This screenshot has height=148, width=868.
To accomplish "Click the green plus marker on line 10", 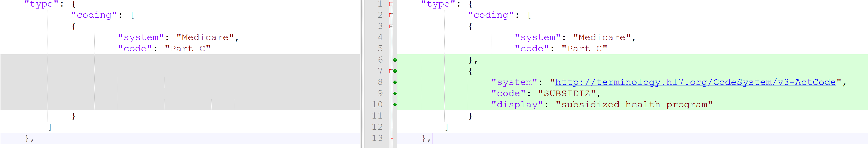I will 395,105.
